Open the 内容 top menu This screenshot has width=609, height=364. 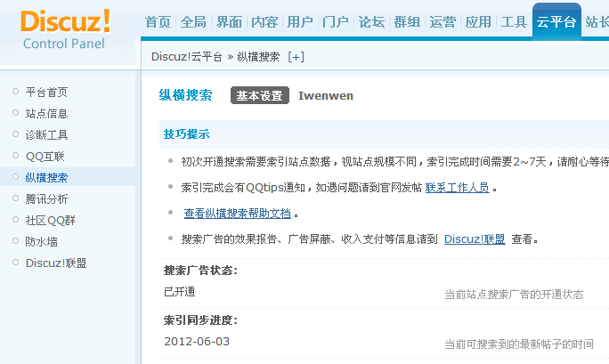pos(264,22)
